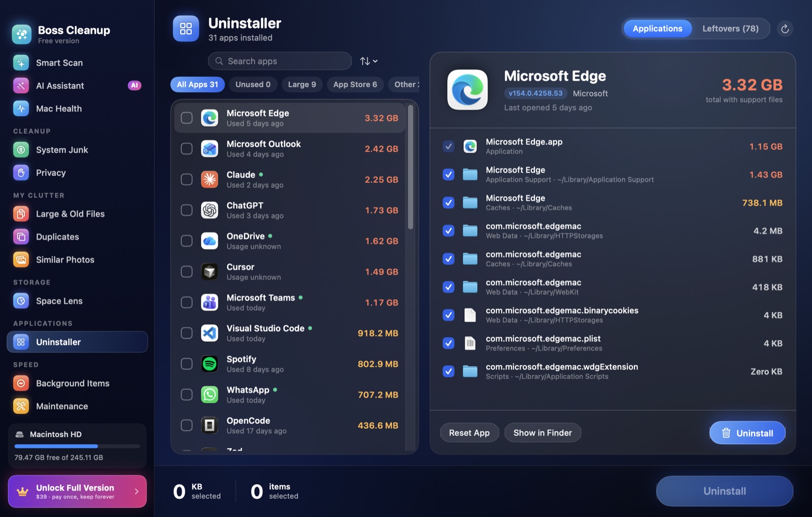Viewport: 812px width, 517px height.
Task: Click the app list scrollbar
Action: point(411,167)
